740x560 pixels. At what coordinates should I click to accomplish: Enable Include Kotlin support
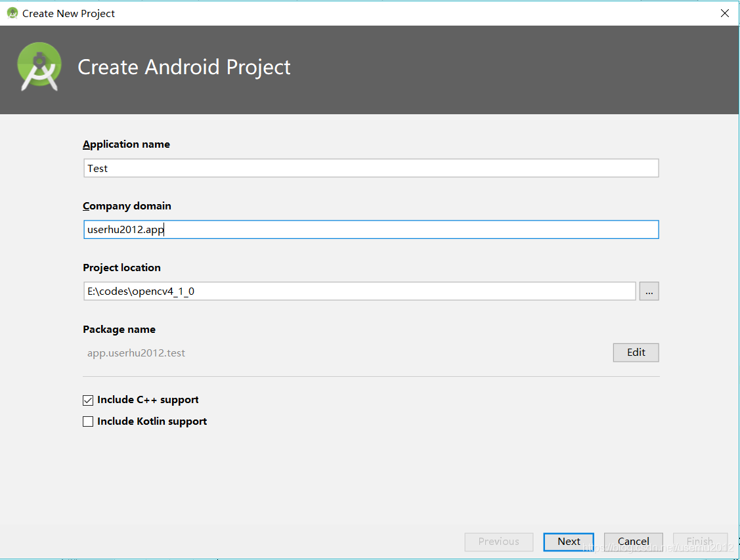pyautogui.click(x=88, y=421)
